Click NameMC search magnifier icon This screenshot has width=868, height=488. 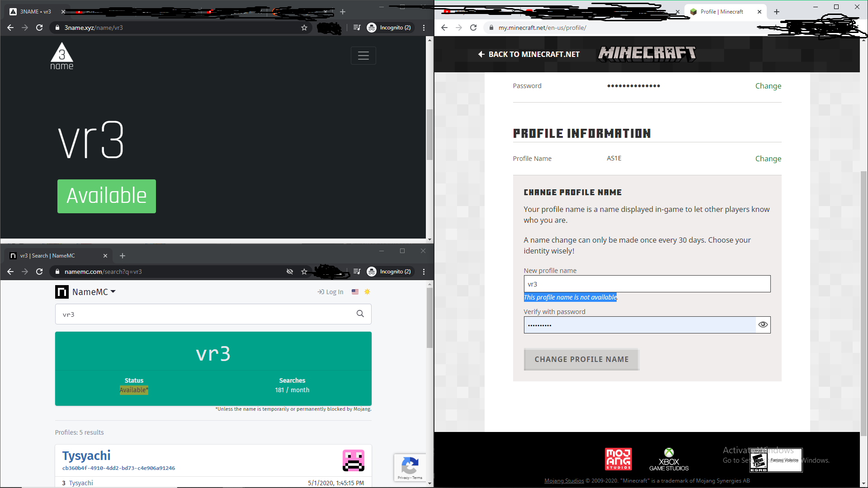pyautogui.click(x=360, y=314)
